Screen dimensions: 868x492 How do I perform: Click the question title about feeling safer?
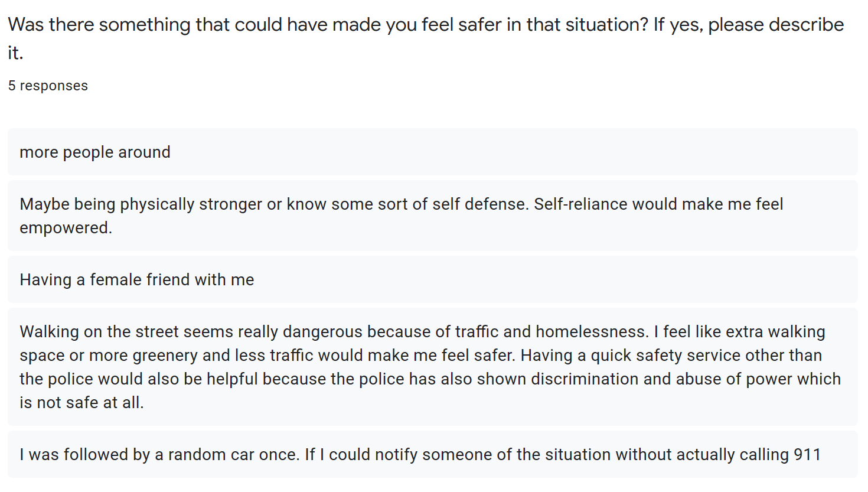point(425,25)
